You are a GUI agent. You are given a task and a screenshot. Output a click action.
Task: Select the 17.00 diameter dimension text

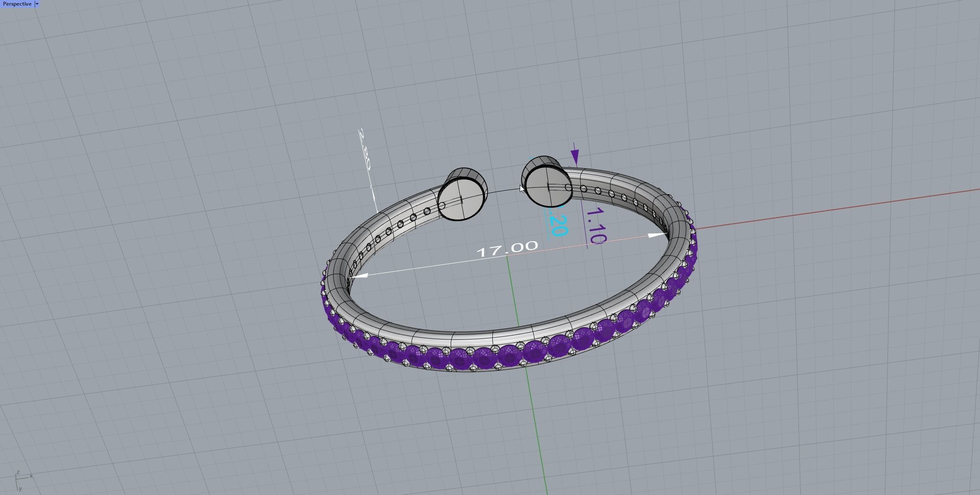(507, 249)
